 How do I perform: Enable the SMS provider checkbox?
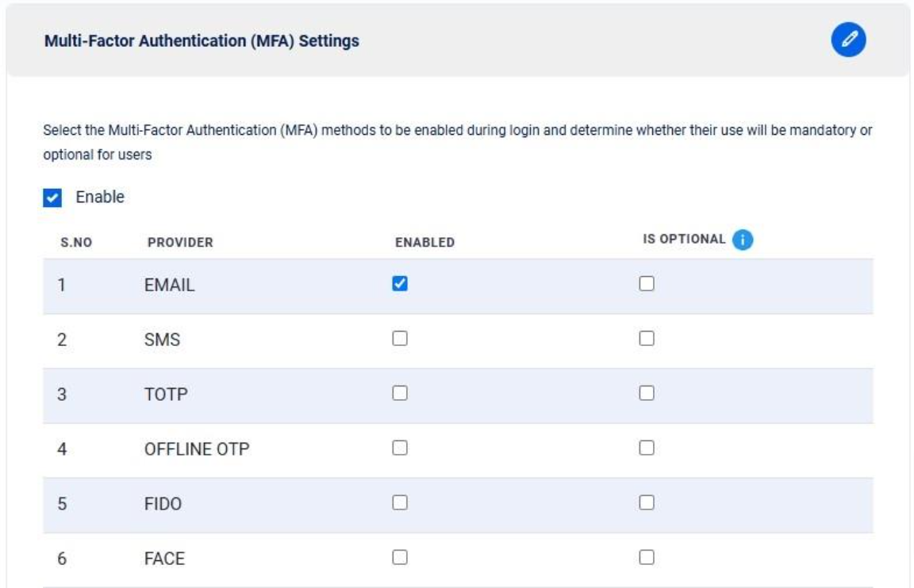(x=400, y=339)
